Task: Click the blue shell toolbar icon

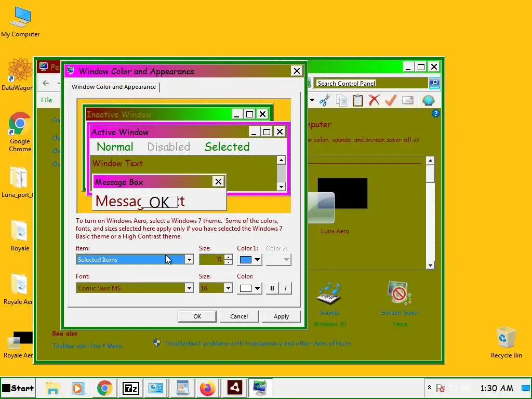Action: pyautogui.click(x=429, y=100)
